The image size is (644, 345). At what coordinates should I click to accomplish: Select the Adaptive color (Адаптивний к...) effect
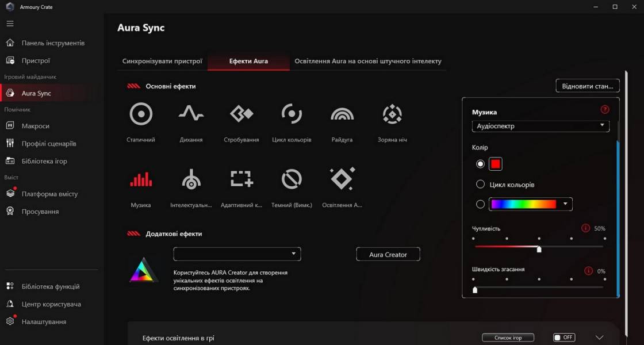[241, 179]
